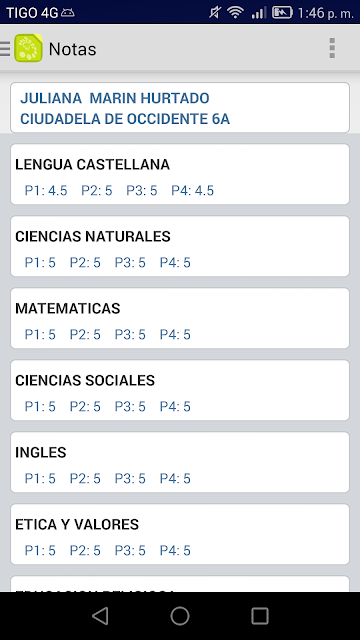The height and width of the screenshot is (640, 360).
Task: Open the CIENCIAS NATURALES subject card
Action: (x=180, y=246)
